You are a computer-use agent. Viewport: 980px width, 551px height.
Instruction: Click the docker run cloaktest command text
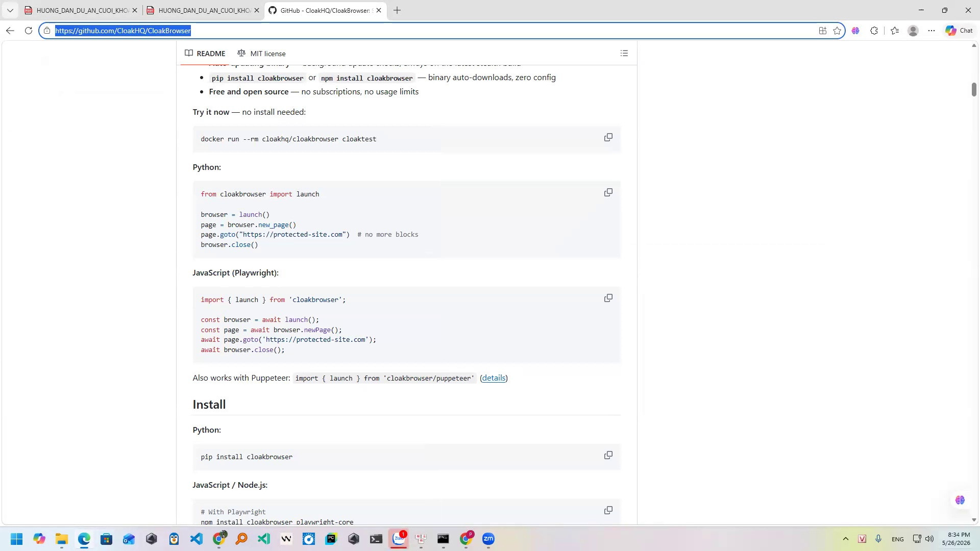[x=288, y=139]
